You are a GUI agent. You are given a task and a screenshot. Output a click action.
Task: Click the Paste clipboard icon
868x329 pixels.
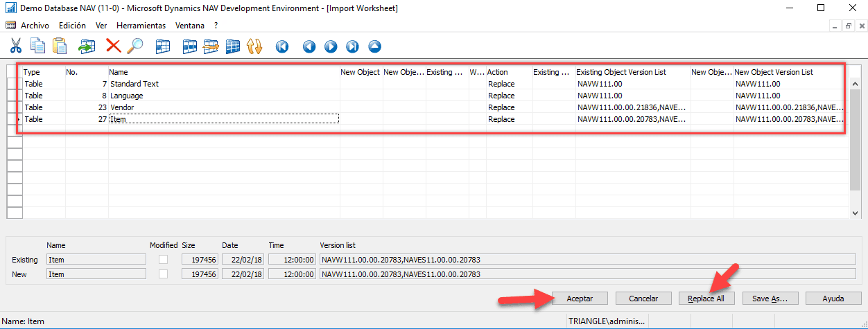(x=60, y=46)
